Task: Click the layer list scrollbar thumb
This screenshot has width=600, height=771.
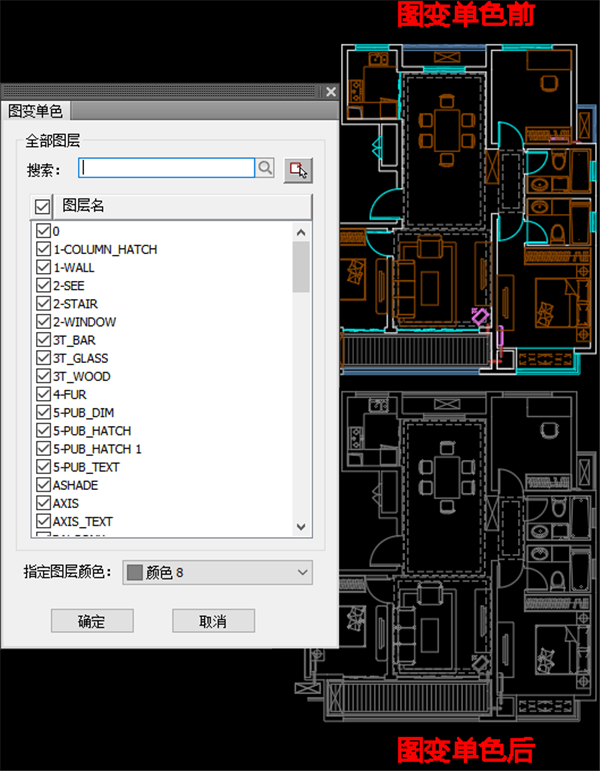Action: click(301, 267)
